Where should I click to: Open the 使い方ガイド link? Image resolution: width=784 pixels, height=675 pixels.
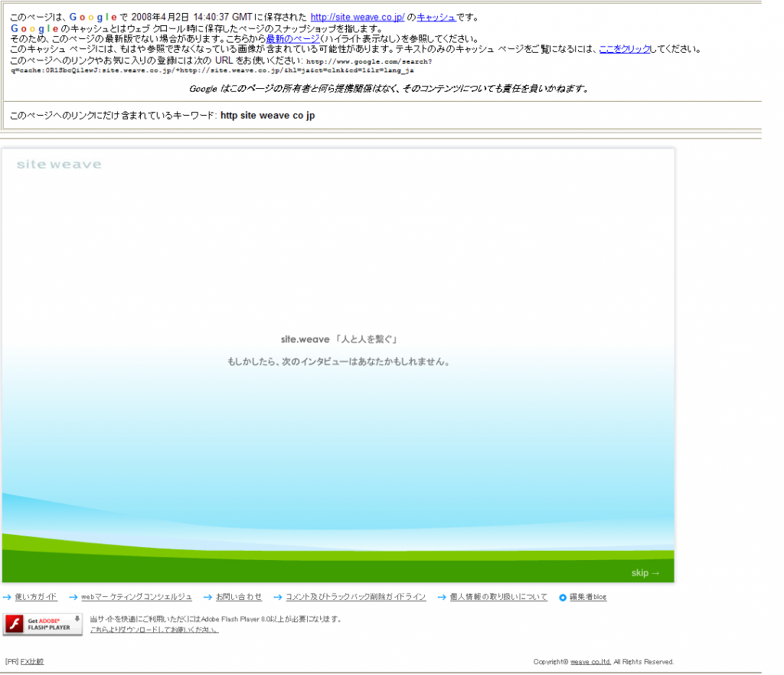click(x=36, y=597)
